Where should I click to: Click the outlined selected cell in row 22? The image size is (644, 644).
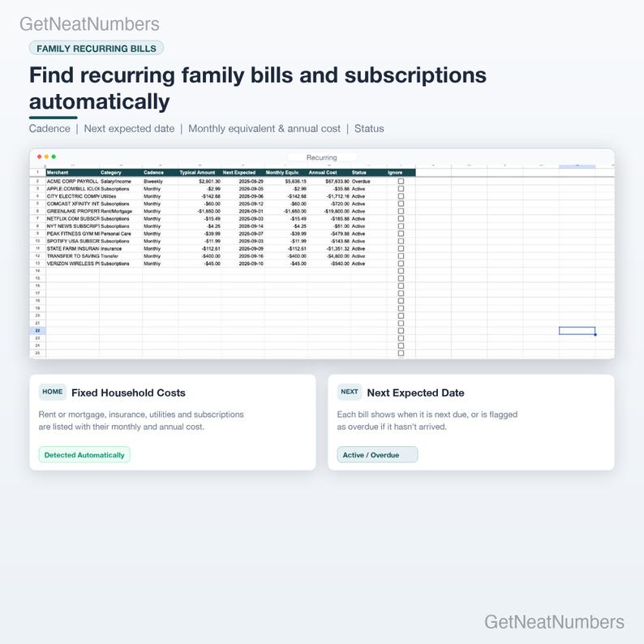(577, 331)
